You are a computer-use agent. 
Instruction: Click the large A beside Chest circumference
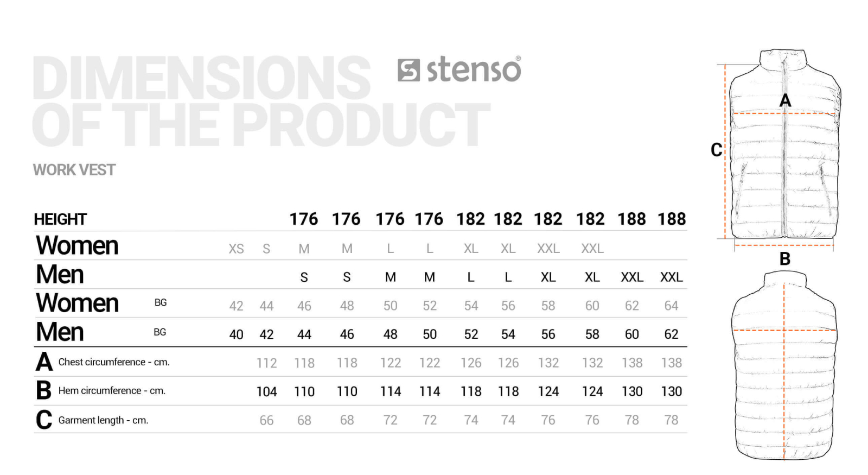click(x=44, y=362)
